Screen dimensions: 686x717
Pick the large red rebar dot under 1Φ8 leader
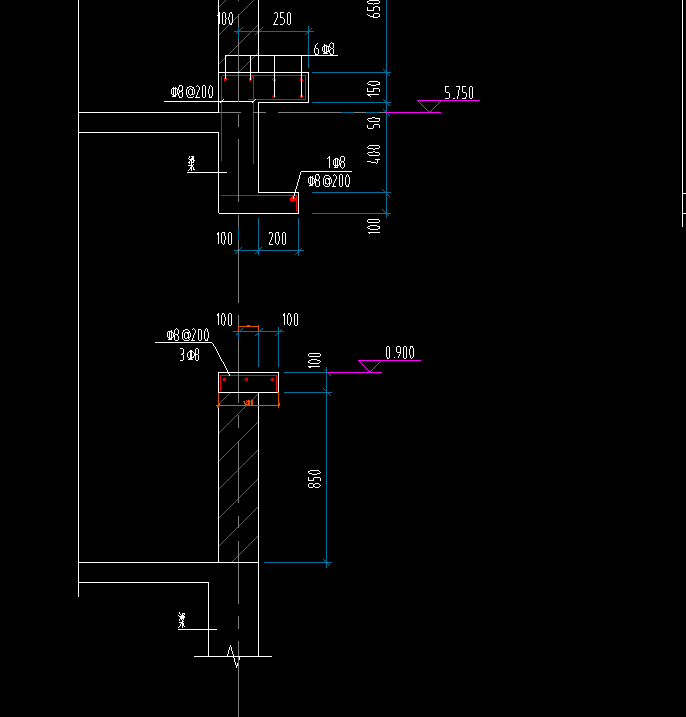293,199
